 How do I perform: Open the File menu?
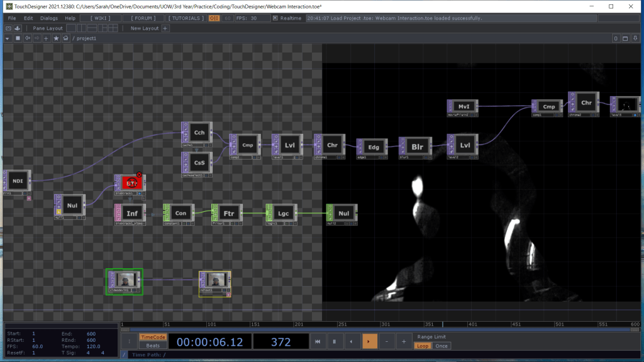pos(12,18)
